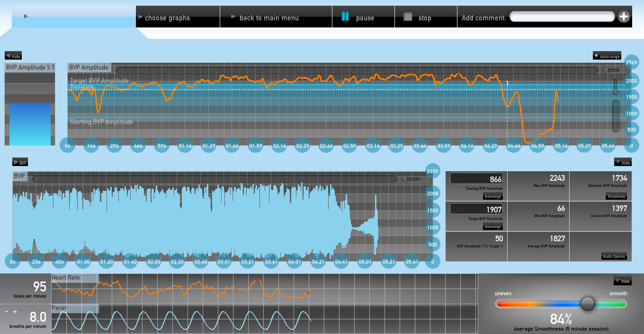Click the Add comment text field
This screenshot has width=644, height=334.
562,17
